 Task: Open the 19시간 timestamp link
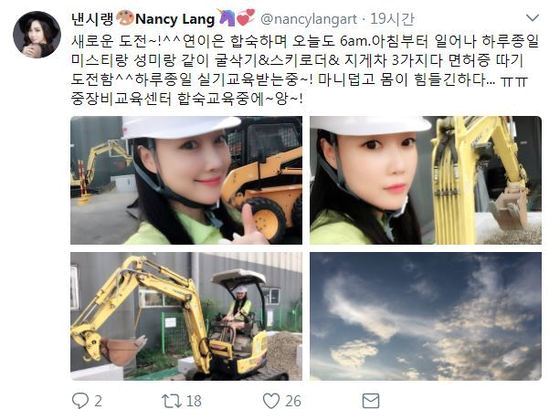click(392, 19)
